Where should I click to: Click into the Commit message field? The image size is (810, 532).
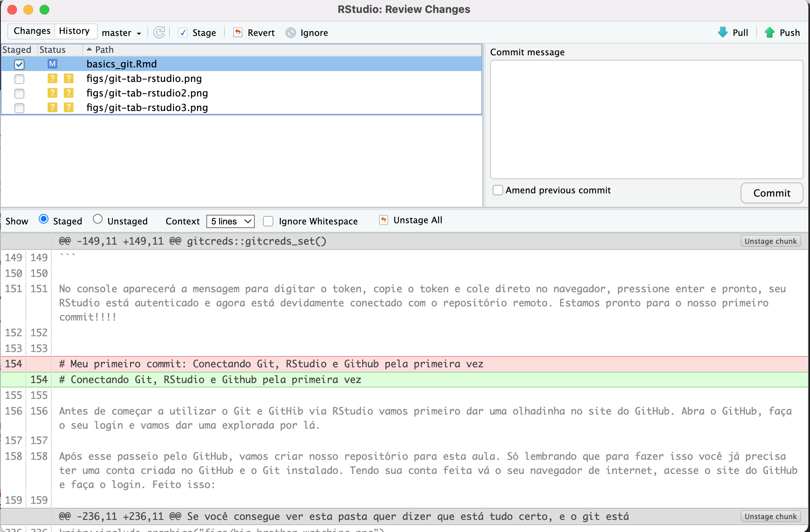click(646, 119)
